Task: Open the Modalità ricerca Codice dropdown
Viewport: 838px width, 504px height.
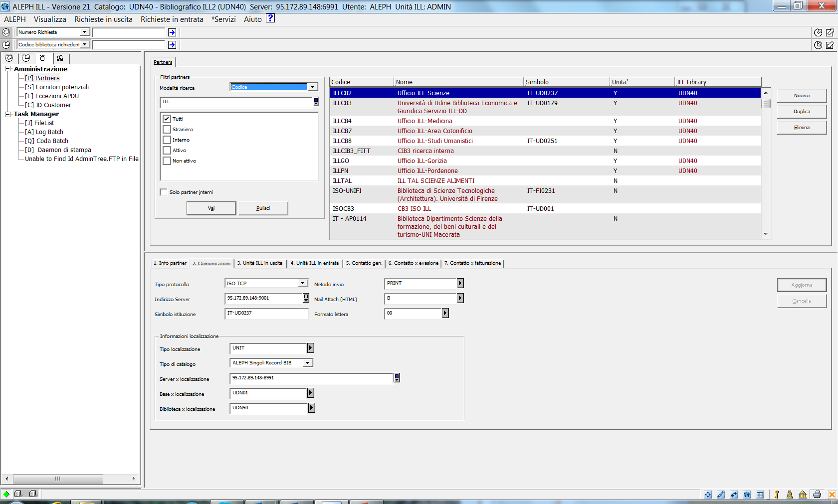Action: pos(313,87)
